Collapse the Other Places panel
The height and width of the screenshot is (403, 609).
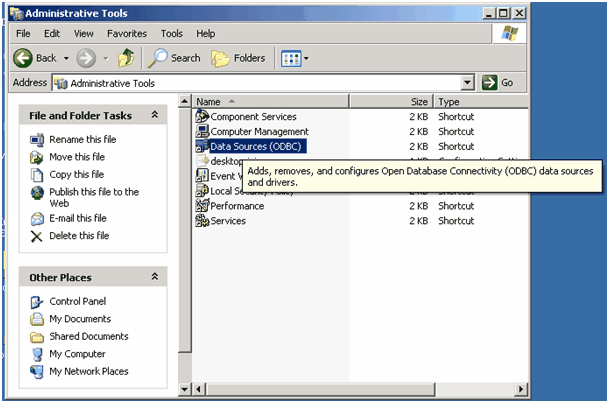(155, 277)
